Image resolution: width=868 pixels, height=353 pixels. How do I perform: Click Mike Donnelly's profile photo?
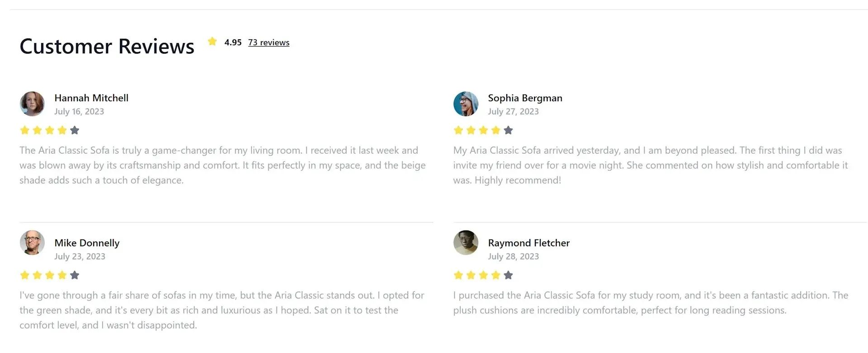pyautogui.click(x=32, y=243)
